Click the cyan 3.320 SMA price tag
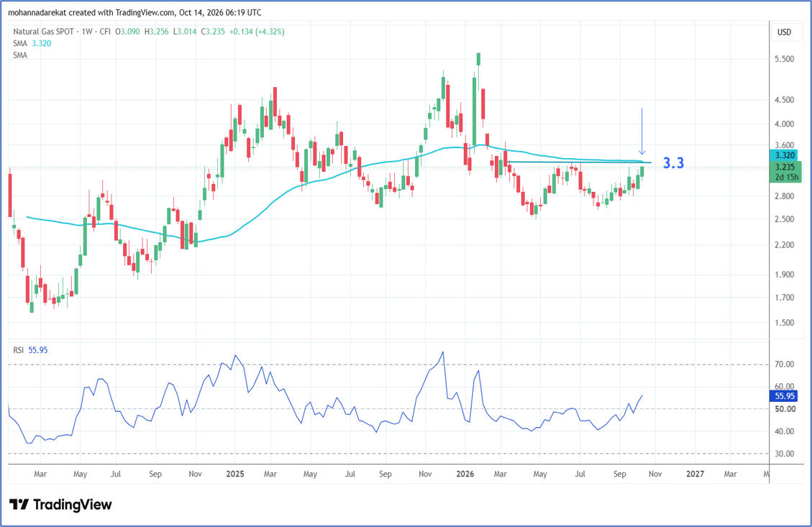The height and width of the screenshot is (527, 812). (785, 155)
